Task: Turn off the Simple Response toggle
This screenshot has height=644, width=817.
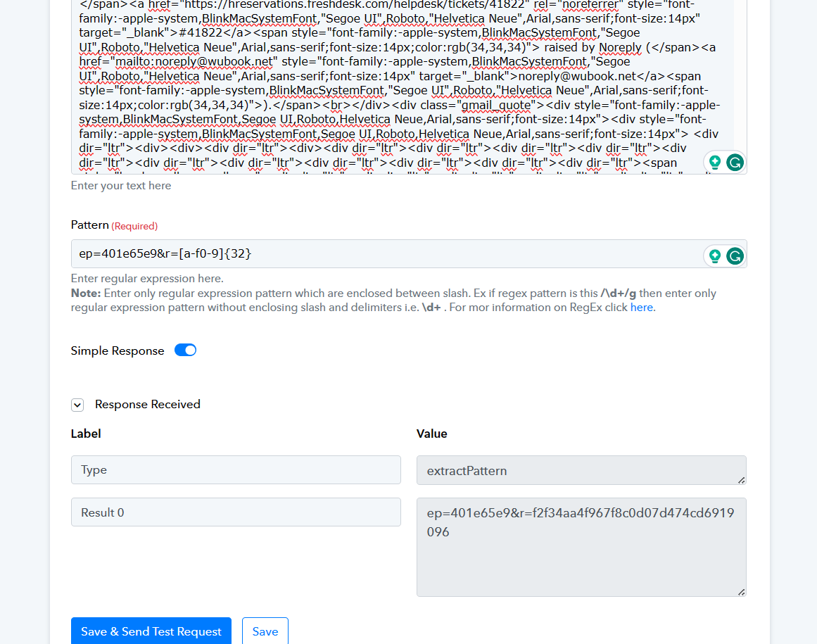Action: (x=186, y=351)
